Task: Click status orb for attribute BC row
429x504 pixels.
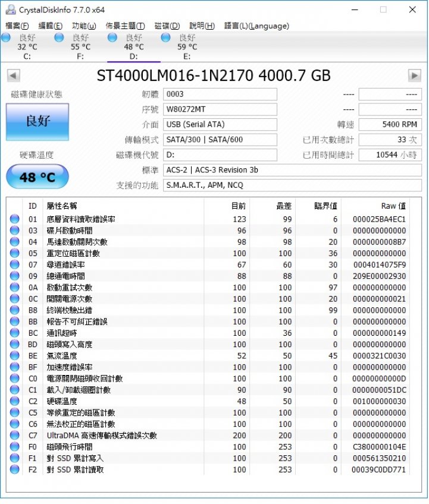Action: [14, 333]
